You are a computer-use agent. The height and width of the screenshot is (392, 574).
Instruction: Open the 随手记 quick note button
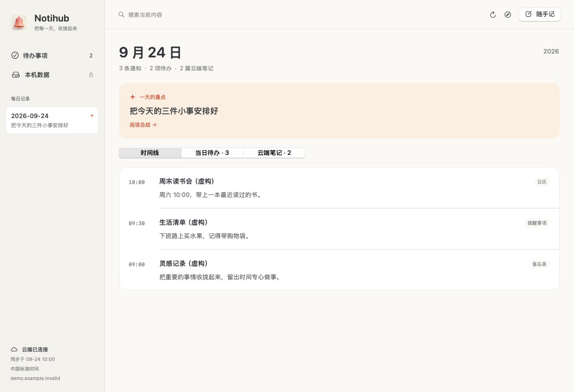click(x=540, y=14)
